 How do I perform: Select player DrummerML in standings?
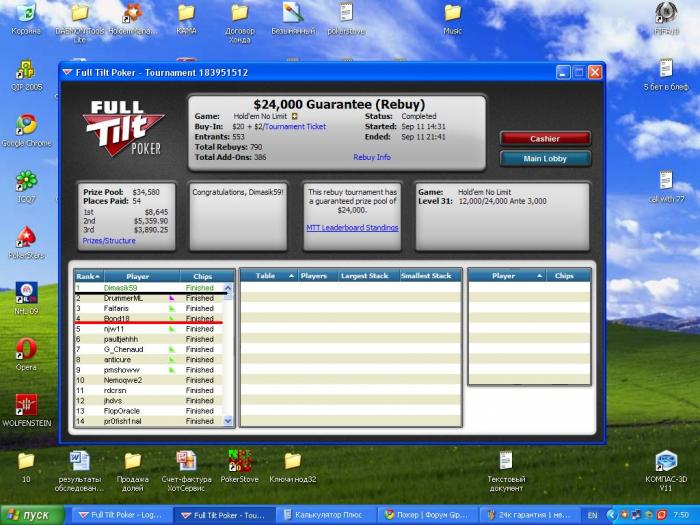[x=149, y=298]
